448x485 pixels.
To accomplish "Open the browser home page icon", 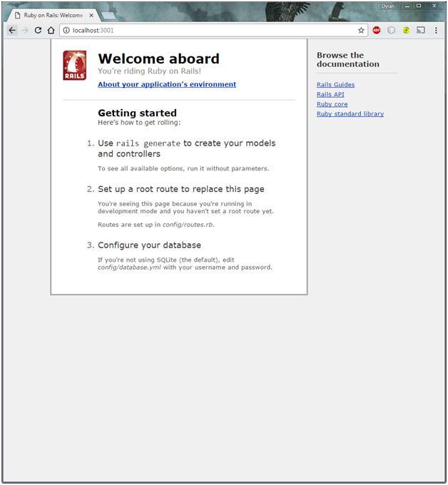I will click(51, 30).
